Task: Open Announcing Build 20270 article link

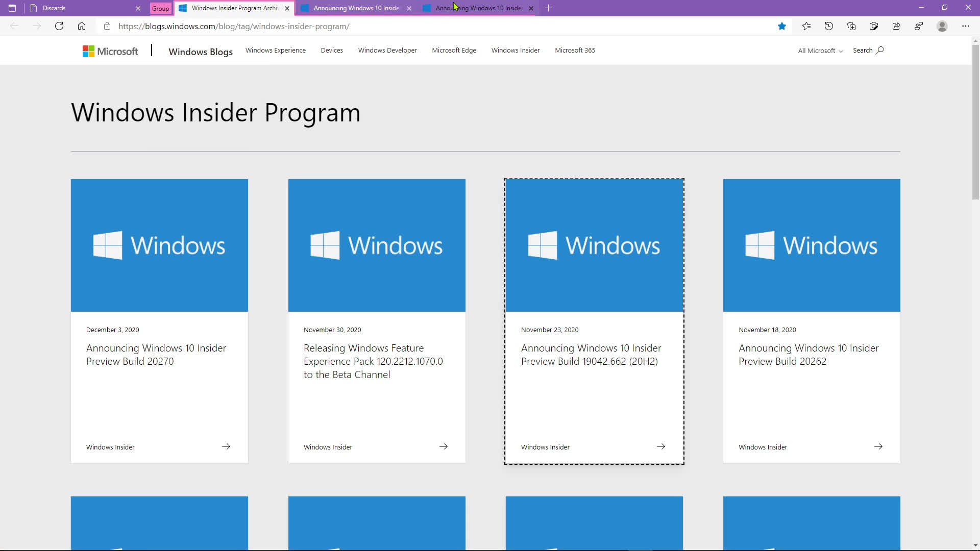Action: tap(156, 355)
